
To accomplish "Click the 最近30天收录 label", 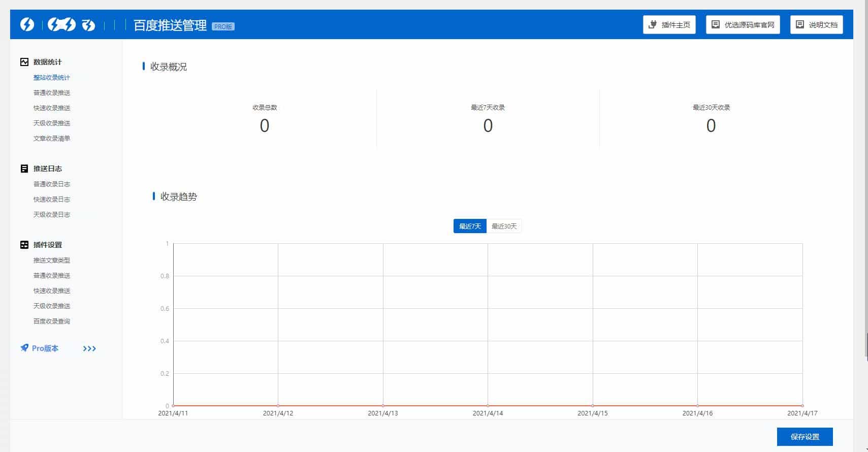I will click(711, 108).
